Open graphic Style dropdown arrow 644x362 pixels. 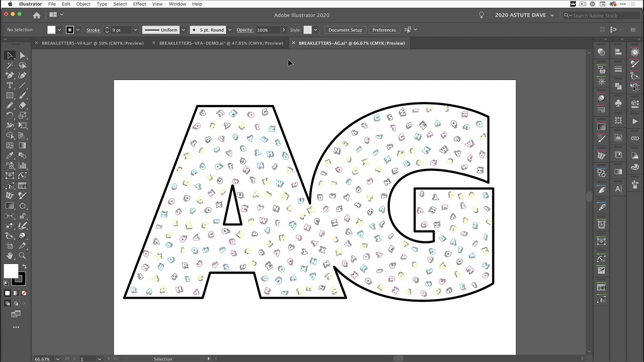pos(315,30)
